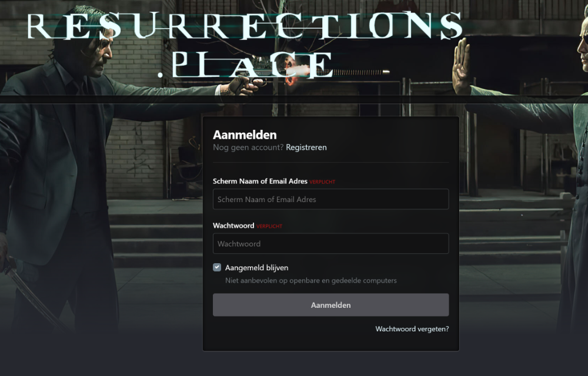The image size is (588, 376).
Task: Uncheck the Aangemeld blijven checkbox
Action: click(x=217, y=267)
